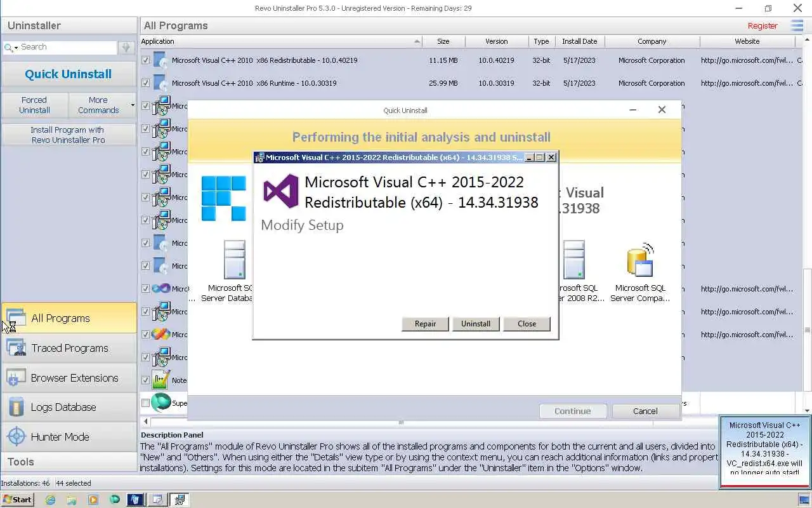Sort by the Company column header
The width and height of the screenshot is (812, 508).
click(652, 41)
